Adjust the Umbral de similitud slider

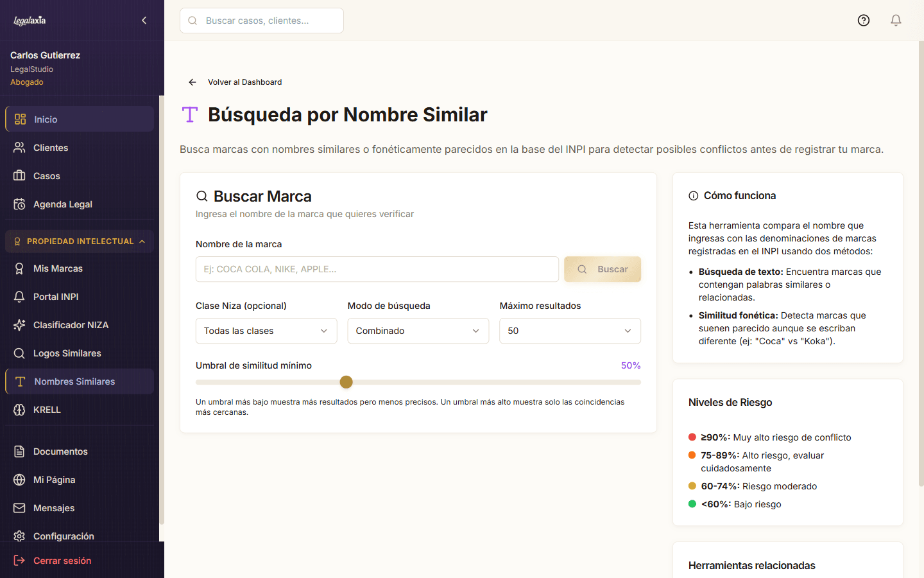[x=346, y=381]
